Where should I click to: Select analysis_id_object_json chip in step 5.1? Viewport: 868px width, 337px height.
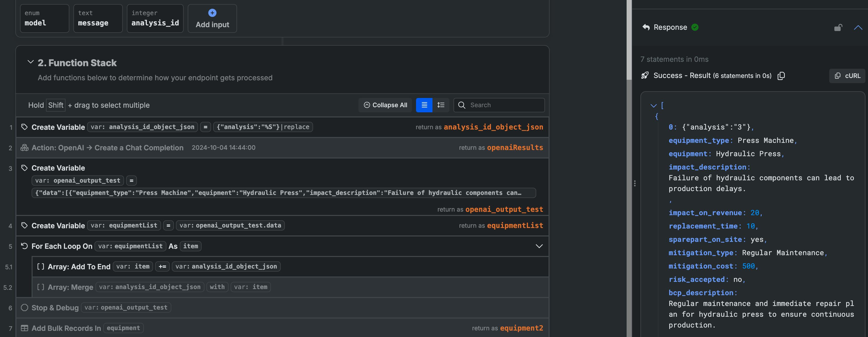pyautogui.click(x=226, y=266)
